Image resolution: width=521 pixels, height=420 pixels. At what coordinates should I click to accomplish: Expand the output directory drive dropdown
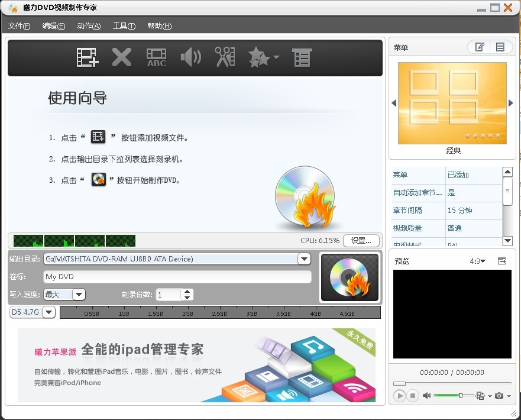click(x=303, y=259)
